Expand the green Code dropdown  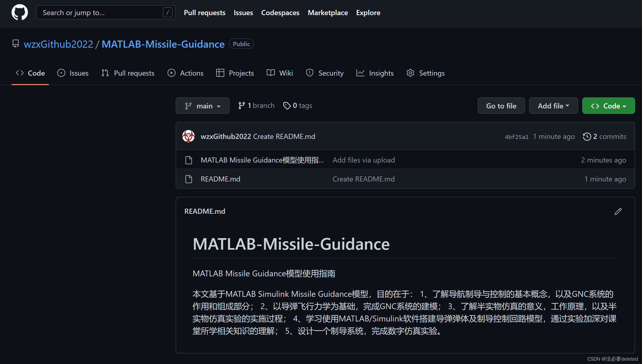608,106
